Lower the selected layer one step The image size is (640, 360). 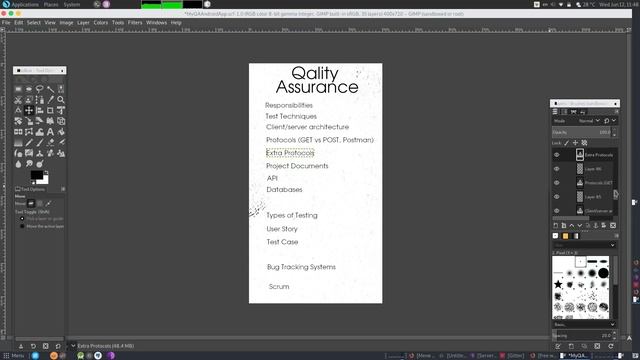click(580, 225)
